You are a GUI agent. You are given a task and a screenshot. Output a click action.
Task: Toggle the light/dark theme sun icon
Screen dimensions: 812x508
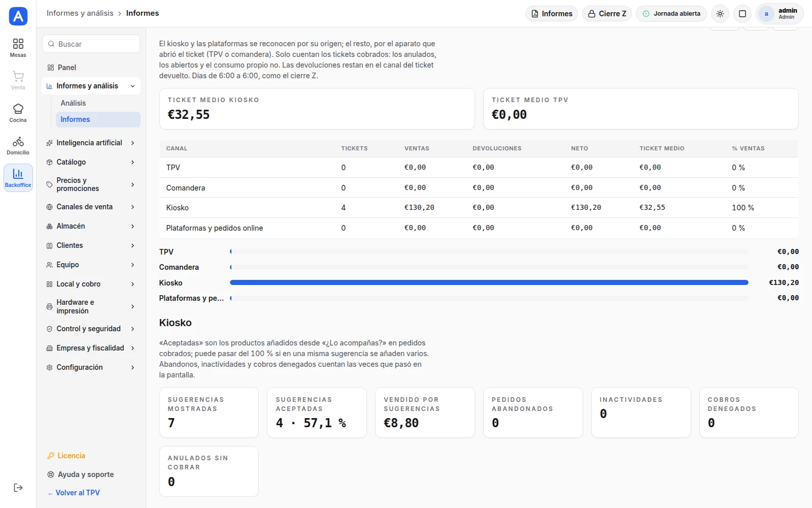coord(720,14)
